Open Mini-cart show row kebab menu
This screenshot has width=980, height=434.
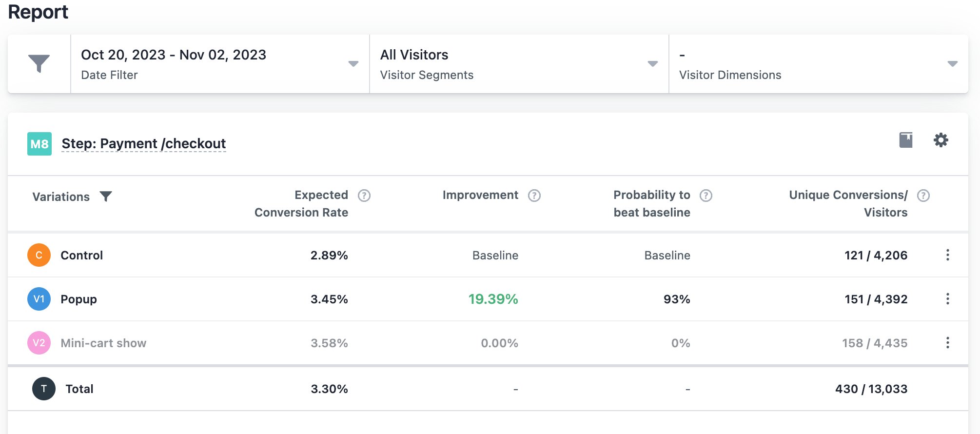[x=947, y=343]
